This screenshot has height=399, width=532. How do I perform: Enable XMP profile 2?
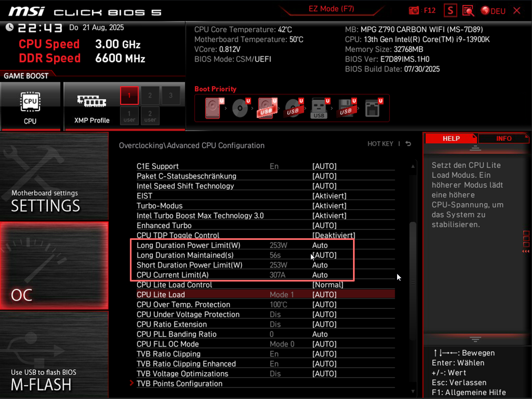(x=150, y=95)
